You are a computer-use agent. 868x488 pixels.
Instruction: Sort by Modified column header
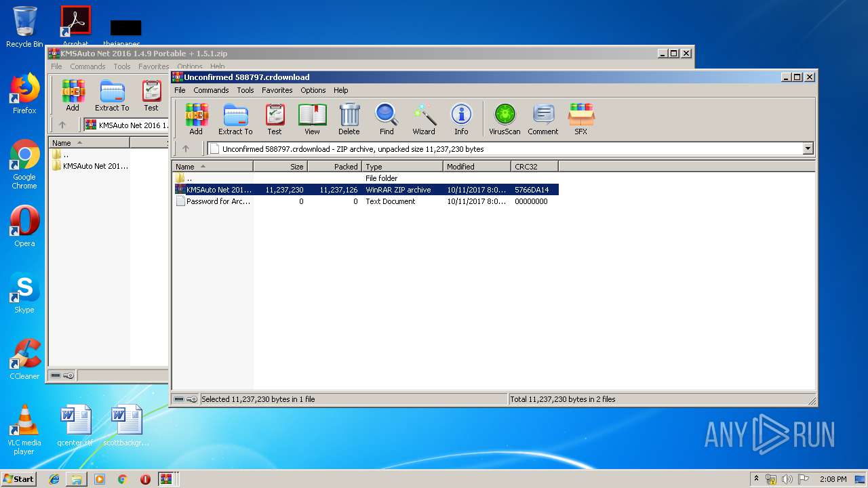pos(477,166)
